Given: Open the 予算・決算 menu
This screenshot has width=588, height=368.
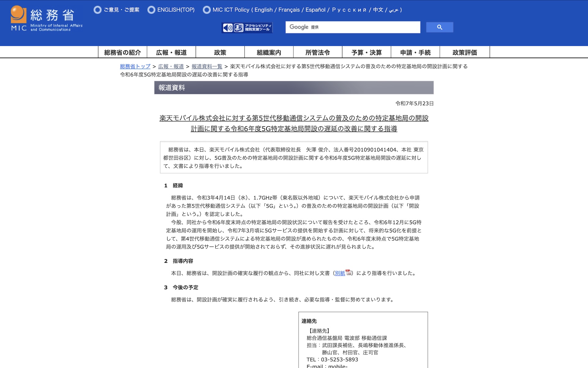Looking at the screenshot, I should [367, 52].
